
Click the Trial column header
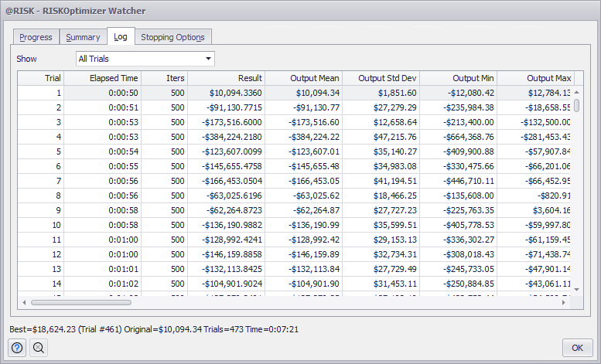pos(41,78)
